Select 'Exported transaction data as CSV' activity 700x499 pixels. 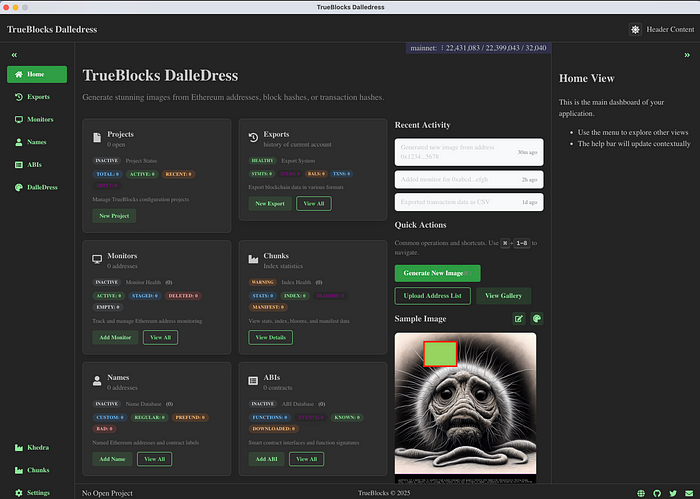tap(469, 202)
